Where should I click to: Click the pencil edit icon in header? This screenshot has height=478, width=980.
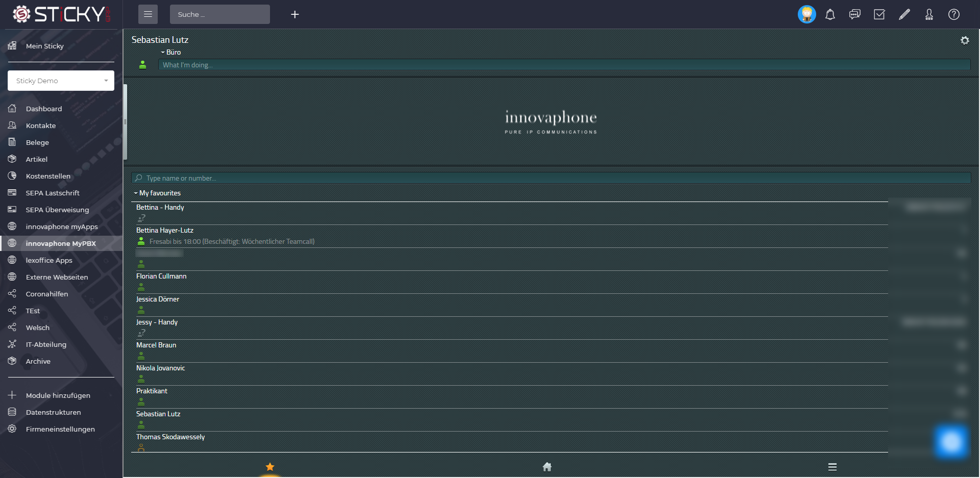(x=904, y=14)
